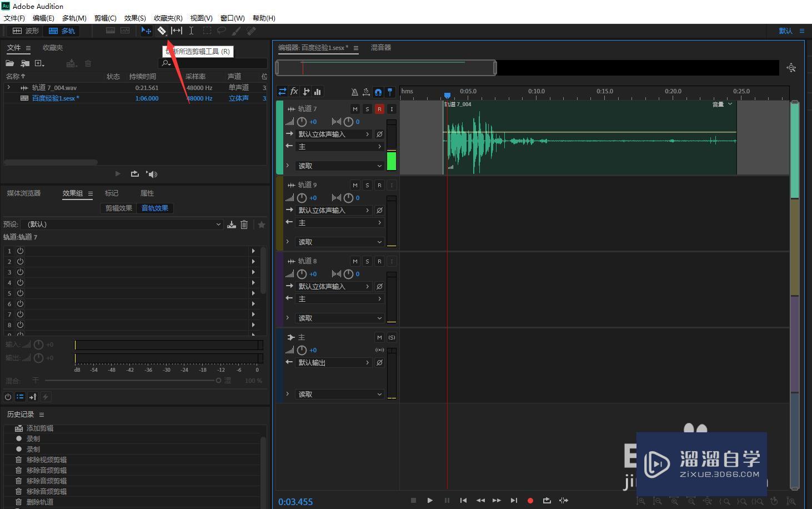Show the sends view for tracks
The width and height of the screenshot is (812, 509).
306,92
